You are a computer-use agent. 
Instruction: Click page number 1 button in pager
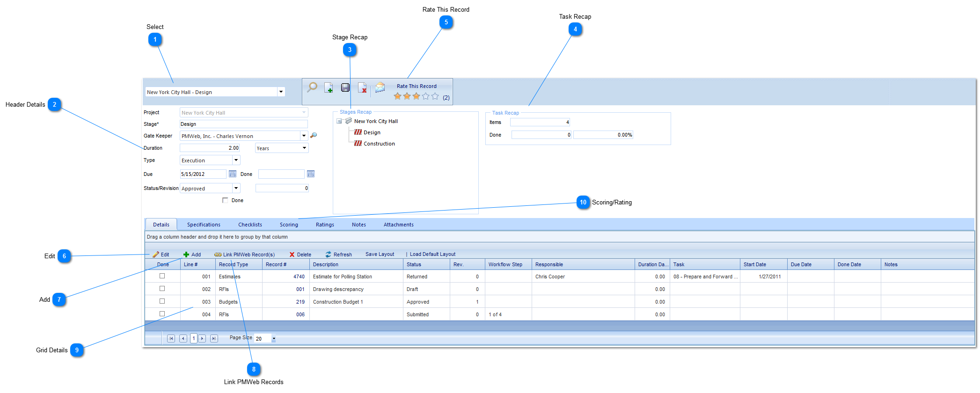pos(194,338)
